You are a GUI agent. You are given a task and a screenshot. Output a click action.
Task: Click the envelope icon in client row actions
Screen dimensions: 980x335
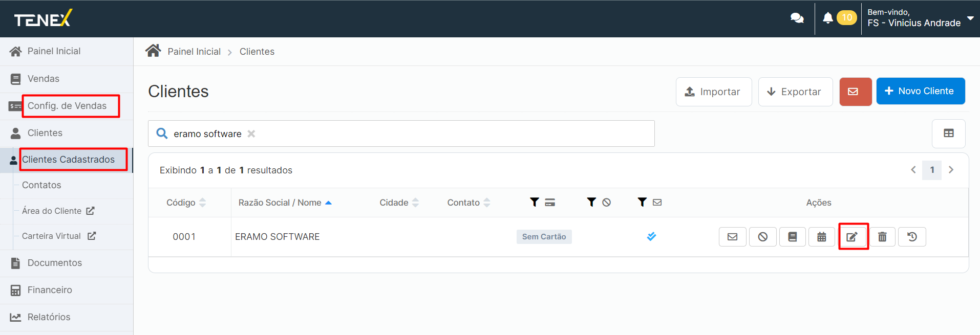click(x=732, y=237)
